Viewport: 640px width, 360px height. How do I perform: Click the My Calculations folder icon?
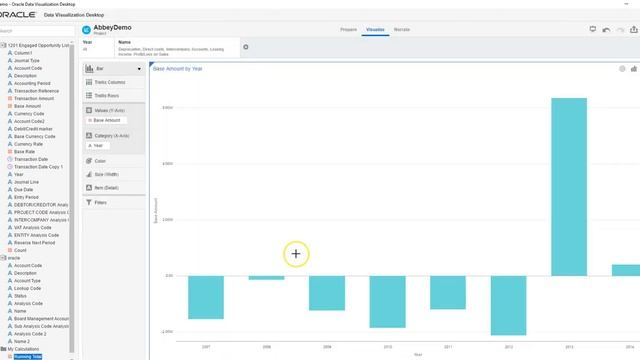point(3,349)
